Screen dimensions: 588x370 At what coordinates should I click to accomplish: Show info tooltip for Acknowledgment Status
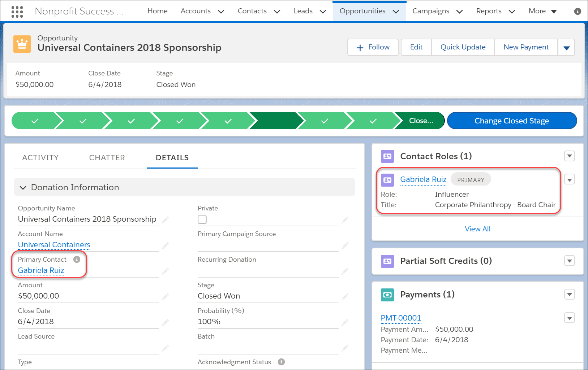[281, 362]
